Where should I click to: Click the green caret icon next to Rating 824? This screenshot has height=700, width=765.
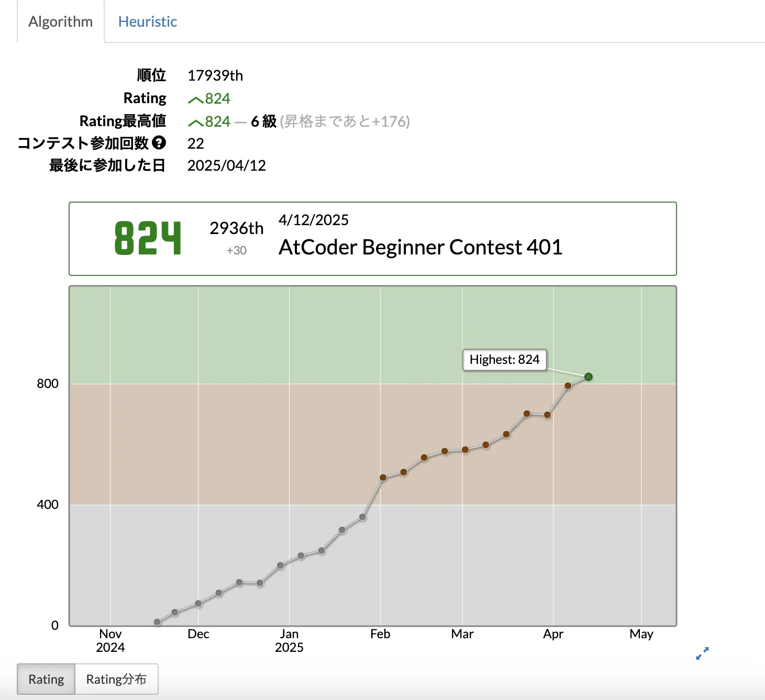(196, 99)
